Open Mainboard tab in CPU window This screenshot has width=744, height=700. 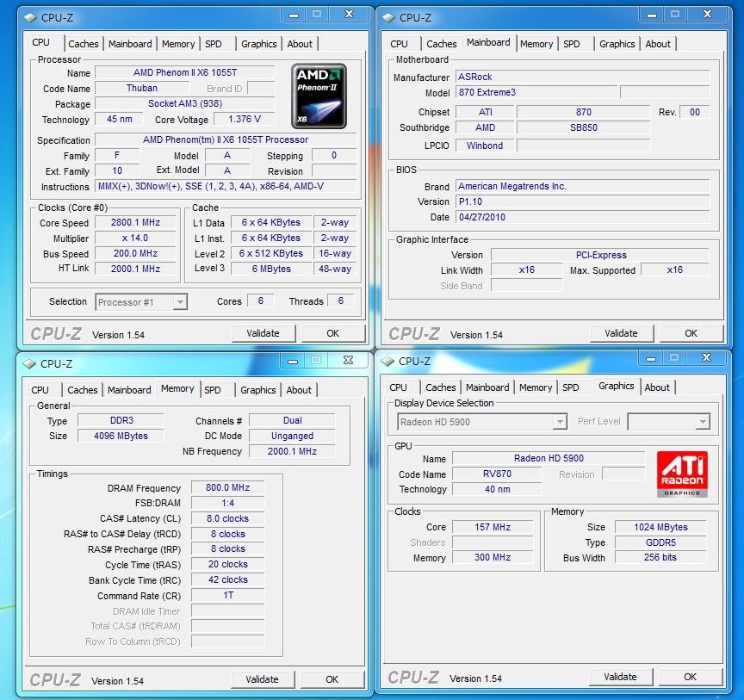(130, 44)
